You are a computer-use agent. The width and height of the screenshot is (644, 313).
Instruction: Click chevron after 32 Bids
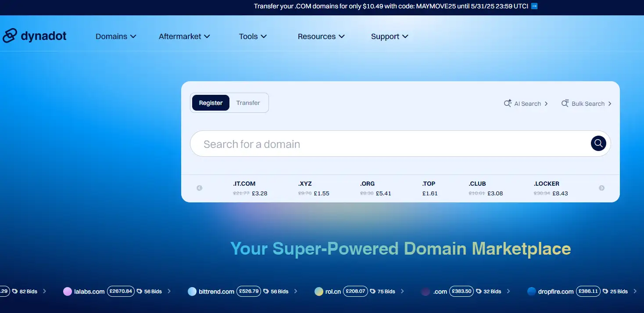click(508, 291)
